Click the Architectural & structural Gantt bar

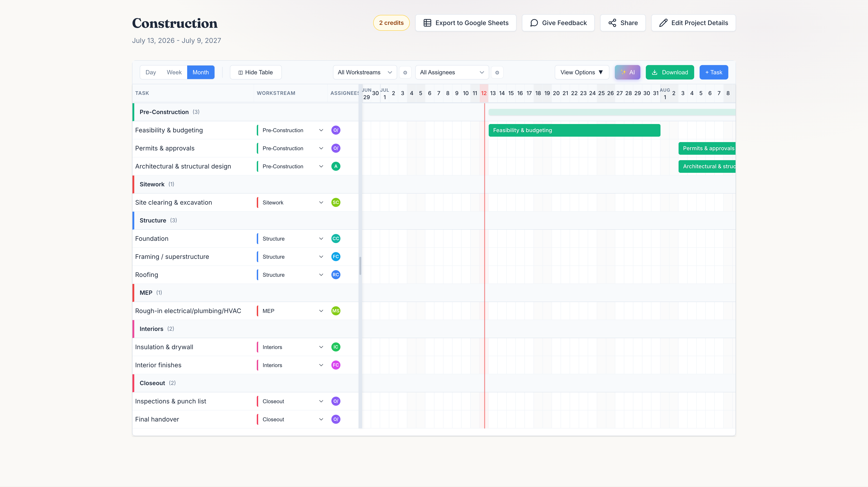[707, 166]
